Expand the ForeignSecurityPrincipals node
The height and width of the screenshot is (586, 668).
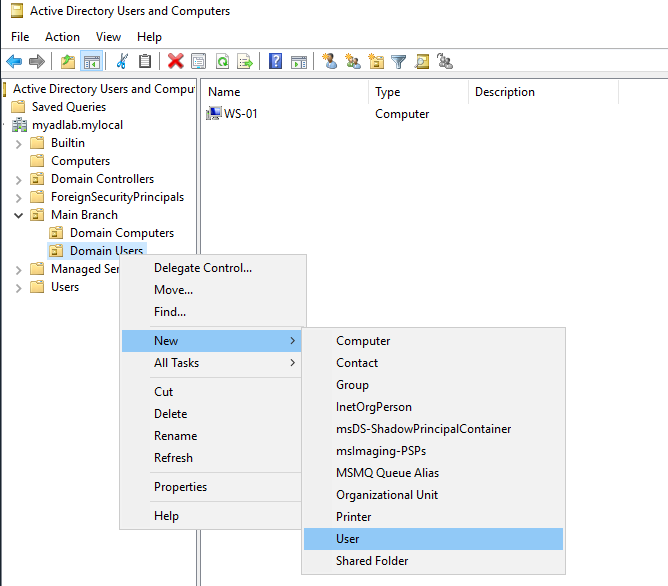pos(19,197)
